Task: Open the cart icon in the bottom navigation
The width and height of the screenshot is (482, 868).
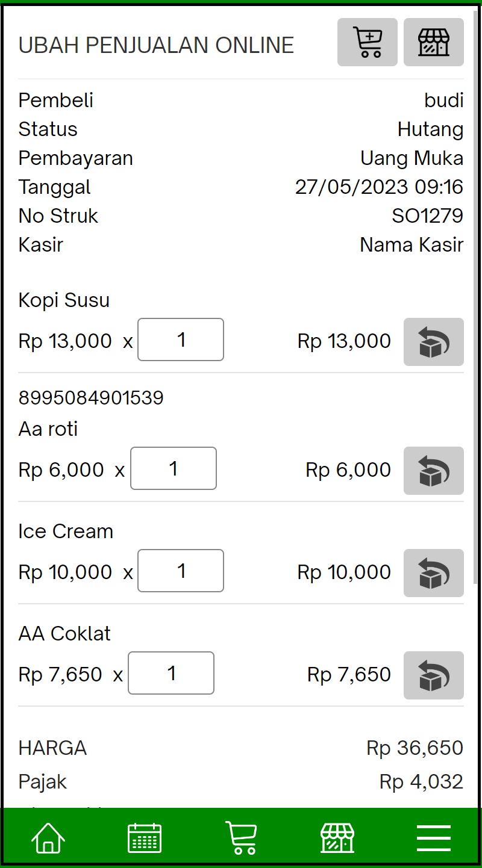Action: [x=241, y=837]
